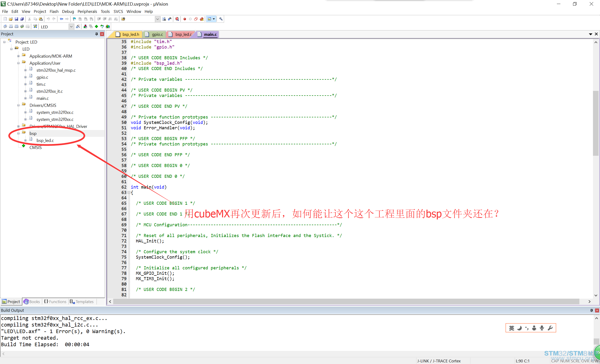Viewport: 600px width, 364px height.
Task: Expand main.c in project tree
Action: [25, 98]
